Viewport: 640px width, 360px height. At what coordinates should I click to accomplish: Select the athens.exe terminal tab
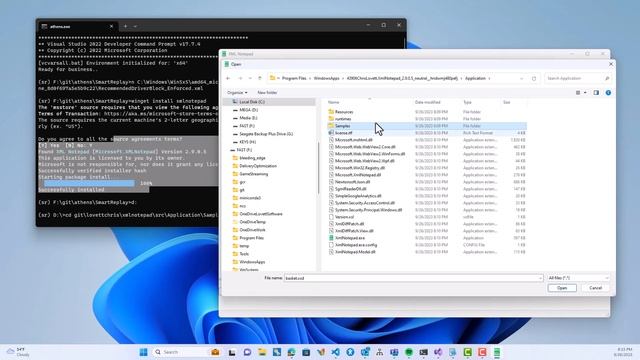(x=77, y=26)
